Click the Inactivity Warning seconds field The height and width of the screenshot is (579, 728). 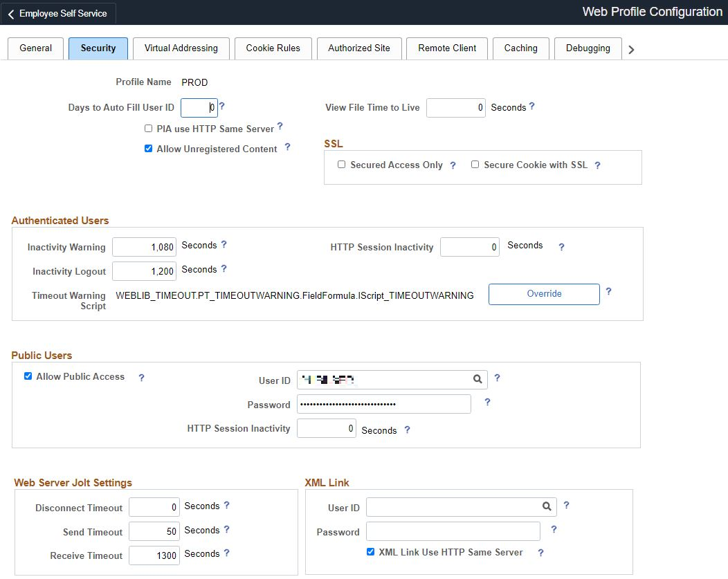(145, 247)
